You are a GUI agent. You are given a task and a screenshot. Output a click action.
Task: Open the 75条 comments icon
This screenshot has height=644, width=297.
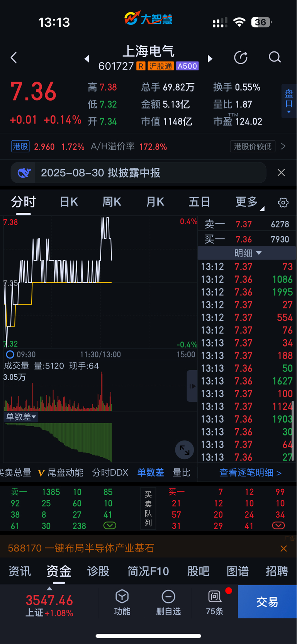(x=215, y=596)
